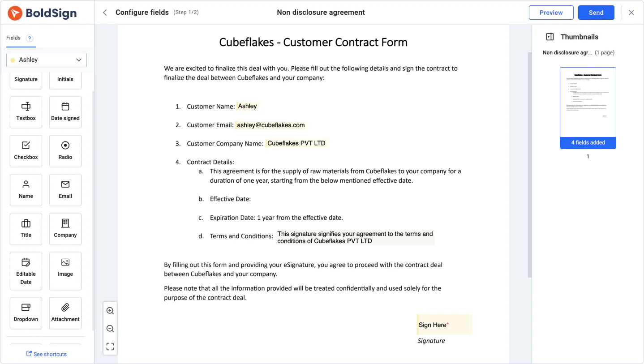Open the See shortcuts link
644x364 pixels.
coord(47,354)
